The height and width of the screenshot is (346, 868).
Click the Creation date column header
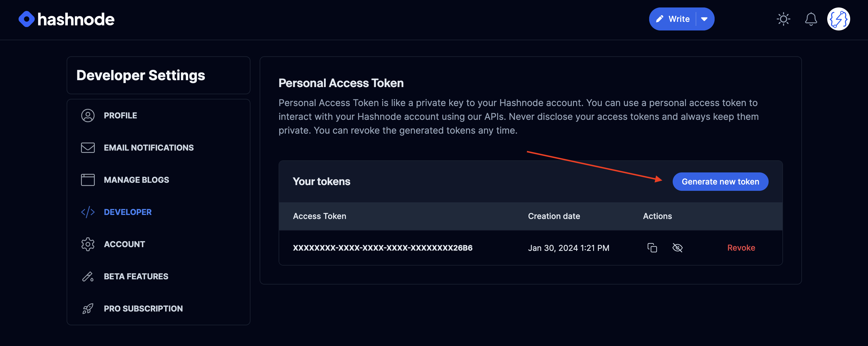(553, 216)
